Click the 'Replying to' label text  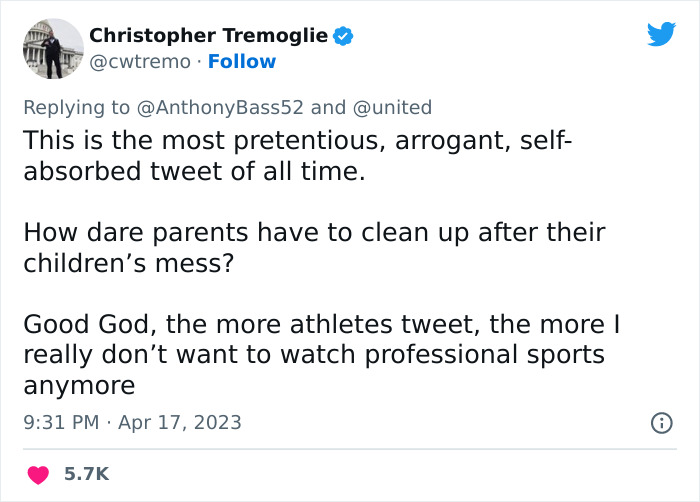[76, 107]
